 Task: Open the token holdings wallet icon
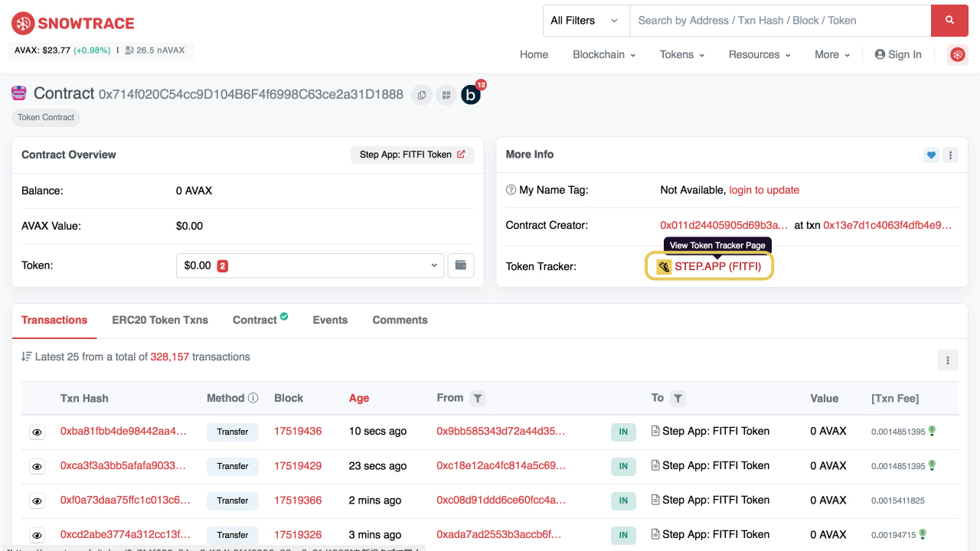click(x=461, y=266)
